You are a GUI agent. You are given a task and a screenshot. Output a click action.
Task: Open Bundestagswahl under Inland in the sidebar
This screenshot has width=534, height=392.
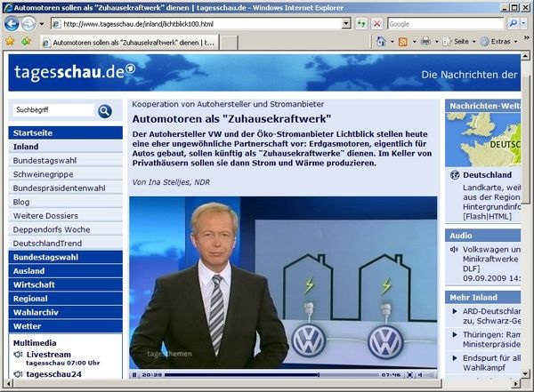[x=44, y=161]
